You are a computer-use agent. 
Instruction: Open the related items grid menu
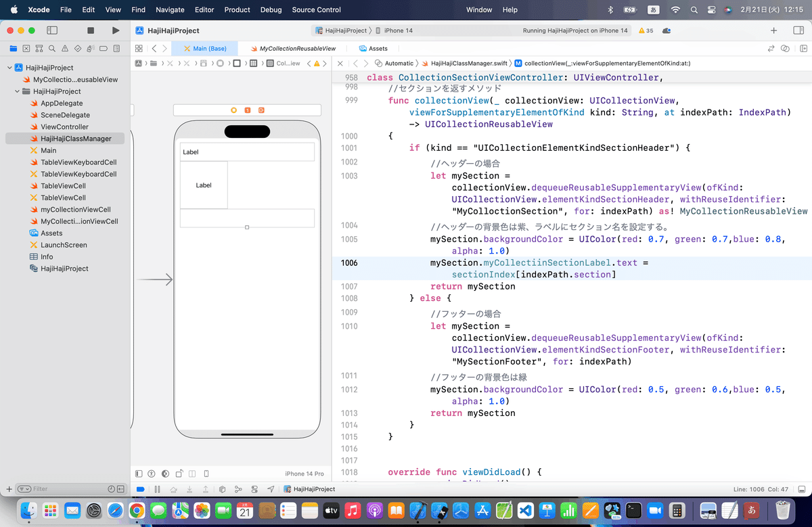(139, 49)
